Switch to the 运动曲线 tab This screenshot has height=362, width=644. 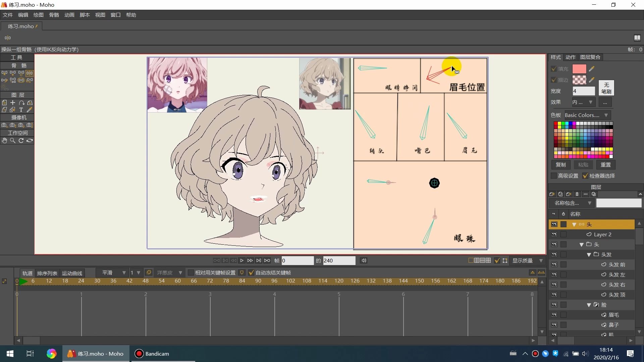point(72,273)
